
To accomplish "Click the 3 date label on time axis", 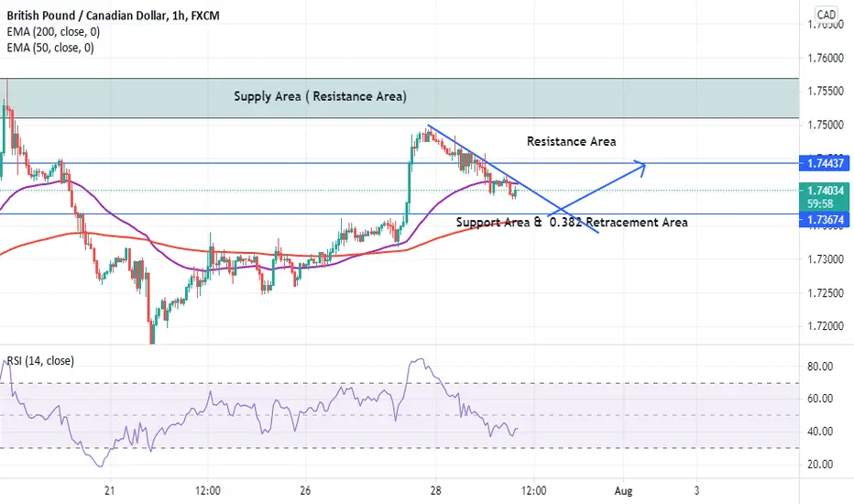I will pyautogui.click(x=696, y=490).
